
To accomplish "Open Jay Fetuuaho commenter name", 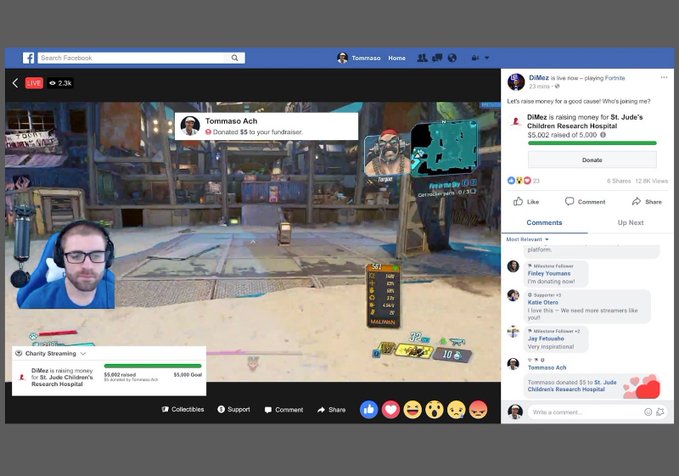I will click(x=546, y=338).
